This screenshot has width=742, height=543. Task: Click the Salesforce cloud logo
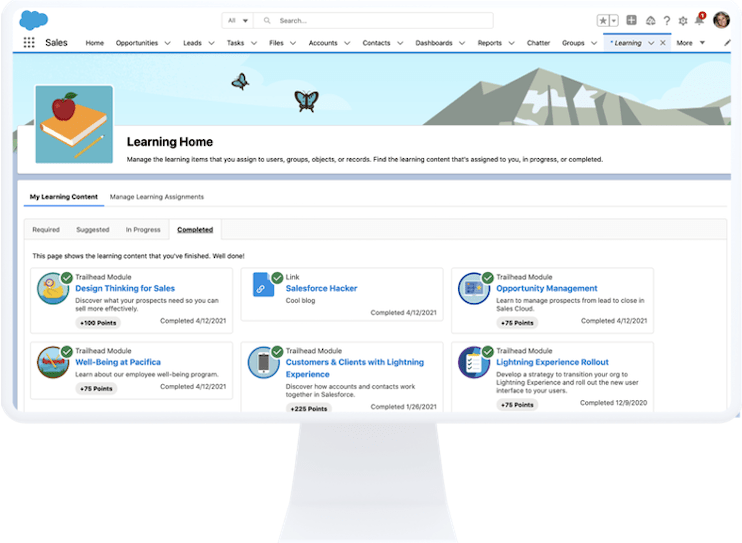tap(33, 20)
